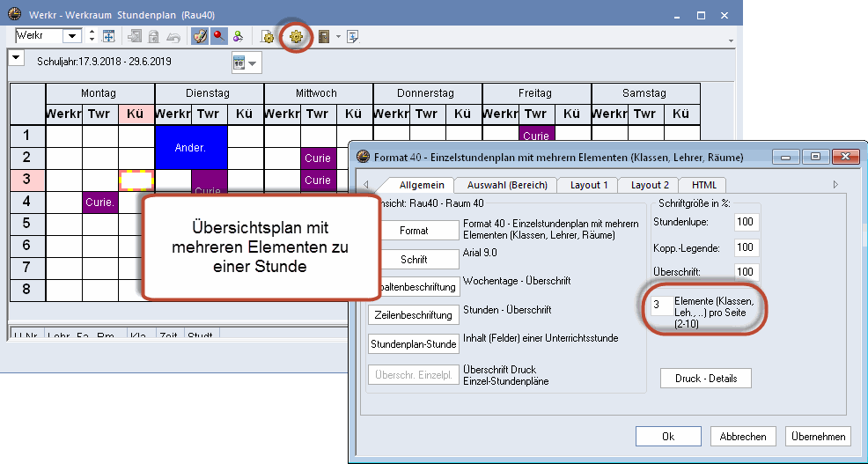This screenshot has height=464, width=868.
Task: Open Druck - Details
Action: (706, 379)
